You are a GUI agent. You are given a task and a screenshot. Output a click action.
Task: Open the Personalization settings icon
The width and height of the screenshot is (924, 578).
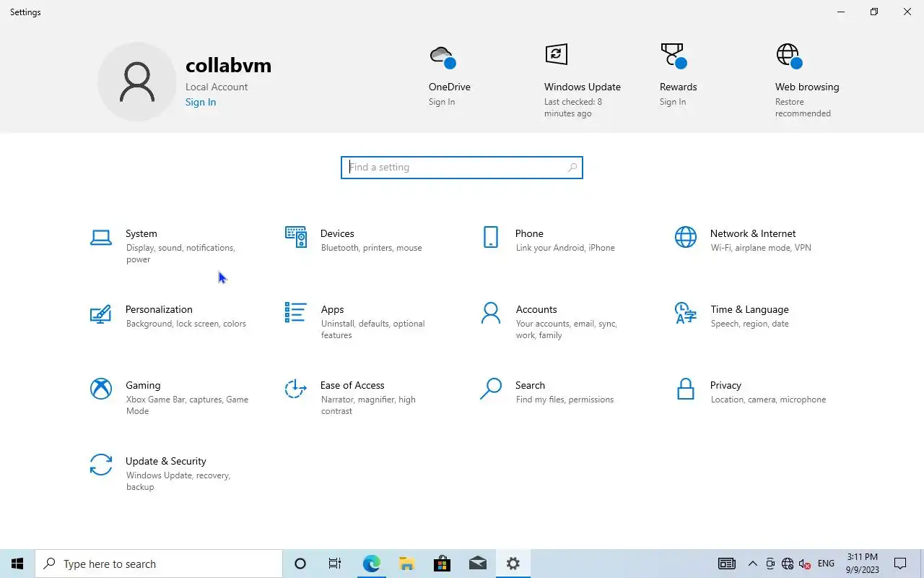coord(100,314)
